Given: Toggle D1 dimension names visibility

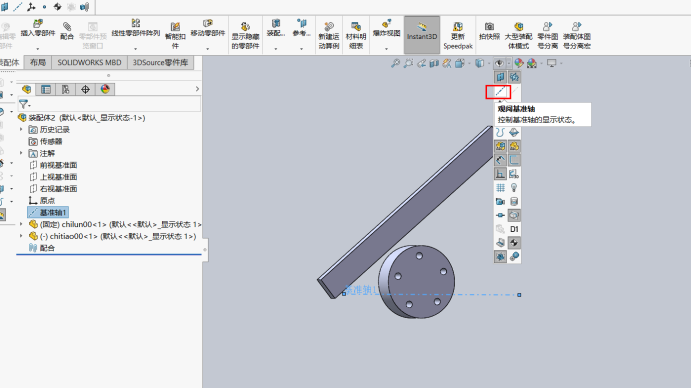Looking at the screenshot, I should 514,229.
